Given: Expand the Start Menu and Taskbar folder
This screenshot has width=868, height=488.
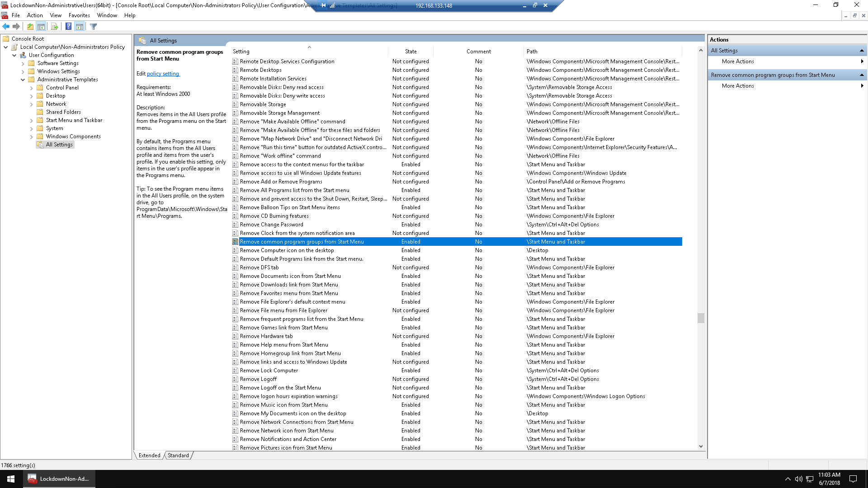Looking at the screenshot, I should coord(31,121).
